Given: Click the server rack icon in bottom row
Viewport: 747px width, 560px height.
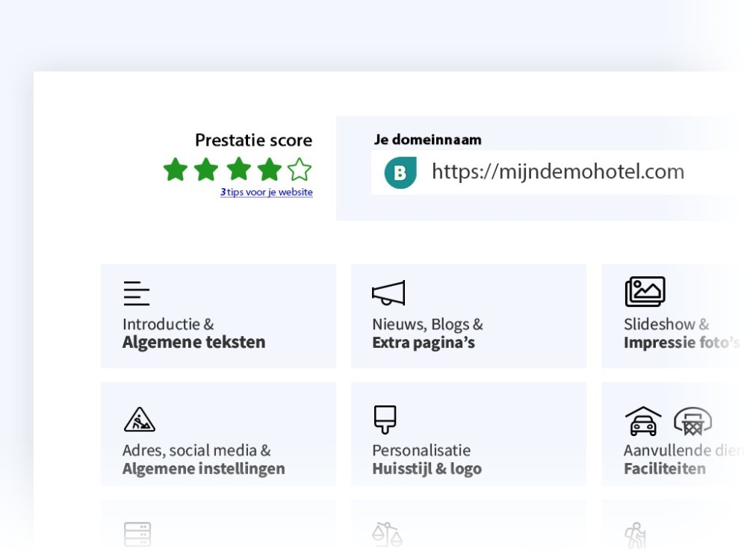Looking at the screenshot, I should (x=136, y=533).
